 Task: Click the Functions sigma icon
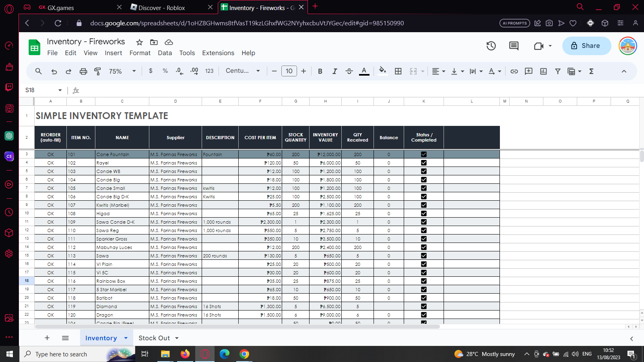click(591, 71)
